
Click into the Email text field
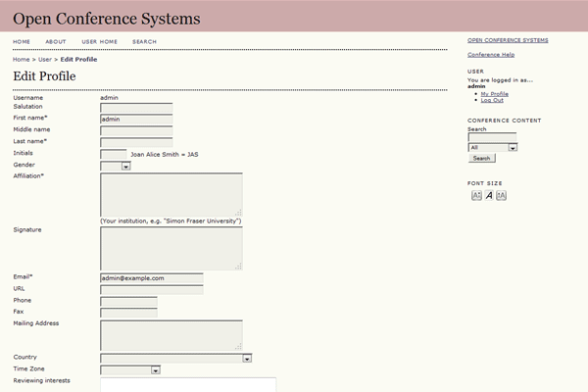click(151, 277)
